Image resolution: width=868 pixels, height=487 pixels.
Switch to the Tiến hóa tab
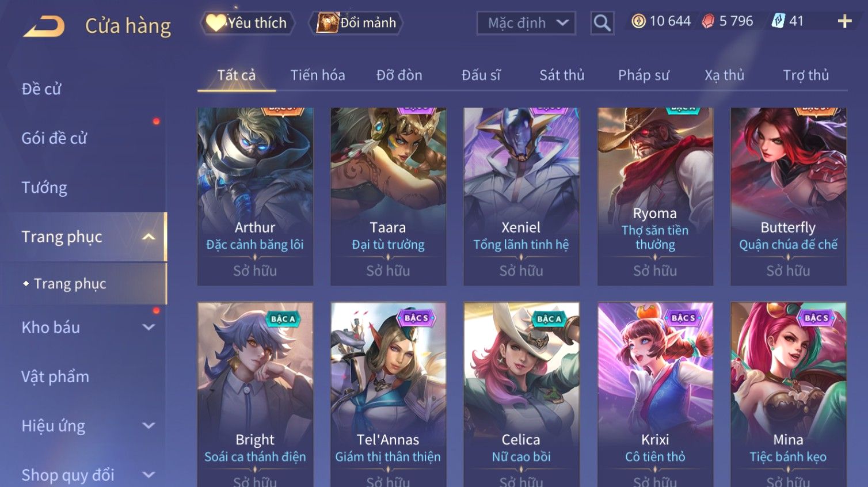click(x=318, y=75)
